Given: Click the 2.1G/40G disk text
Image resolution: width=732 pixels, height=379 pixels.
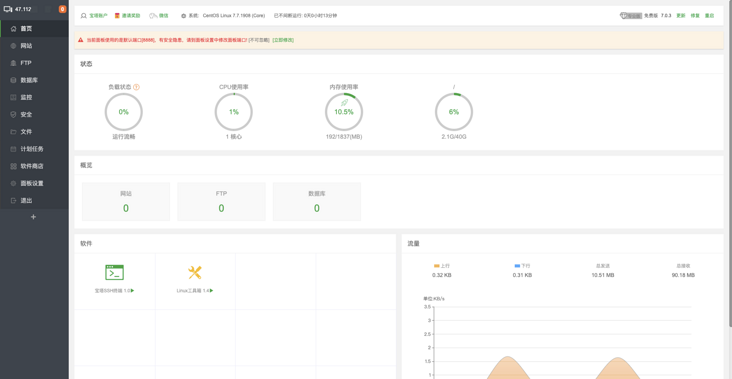Looking at the screenshot, I should point(454,137).
